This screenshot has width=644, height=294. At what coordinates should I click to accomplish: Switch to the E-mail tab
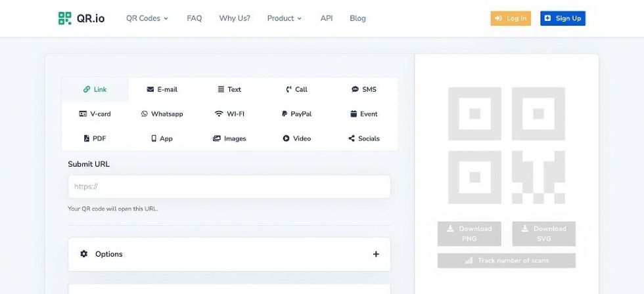[162, 89]
